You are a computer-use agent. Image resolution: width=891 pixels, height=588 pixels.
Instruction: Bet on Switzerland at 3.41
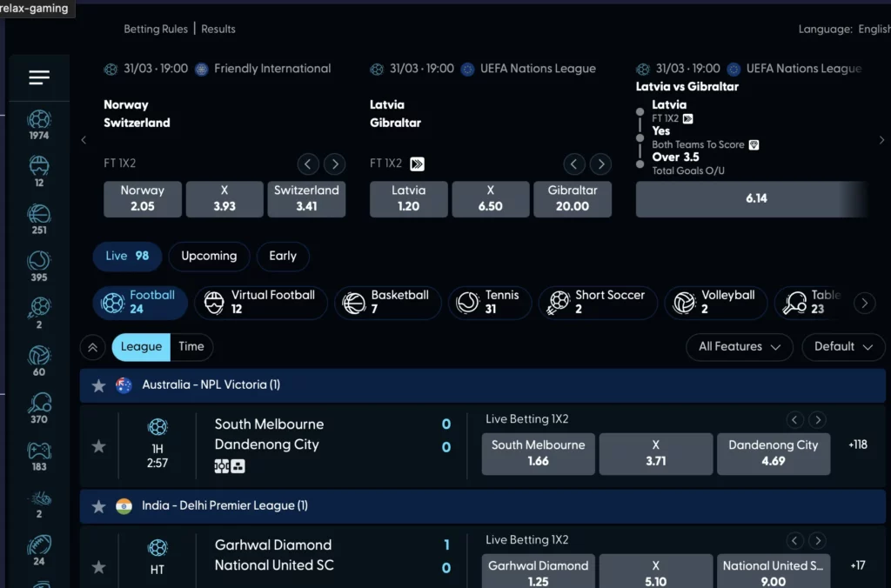[x=306, y=199]
